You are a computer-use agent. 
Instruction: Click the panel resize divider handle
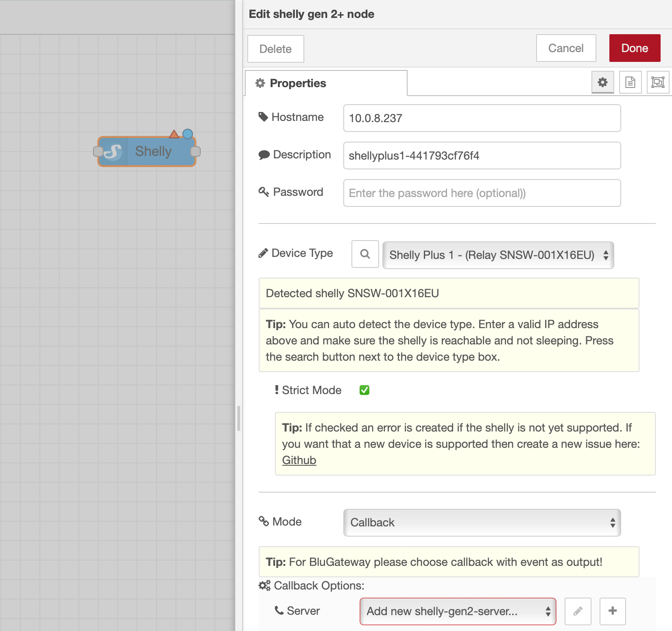pos(239,418)
